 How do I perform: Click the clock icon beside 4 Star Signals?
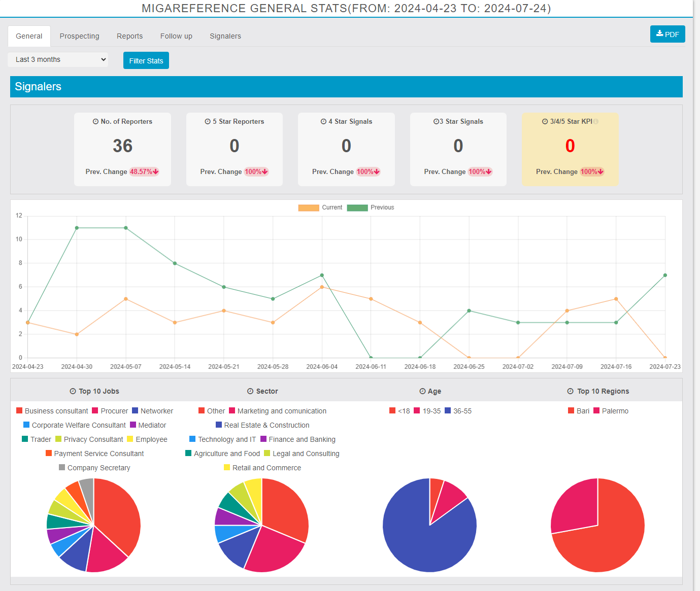[x=323, y=122]
